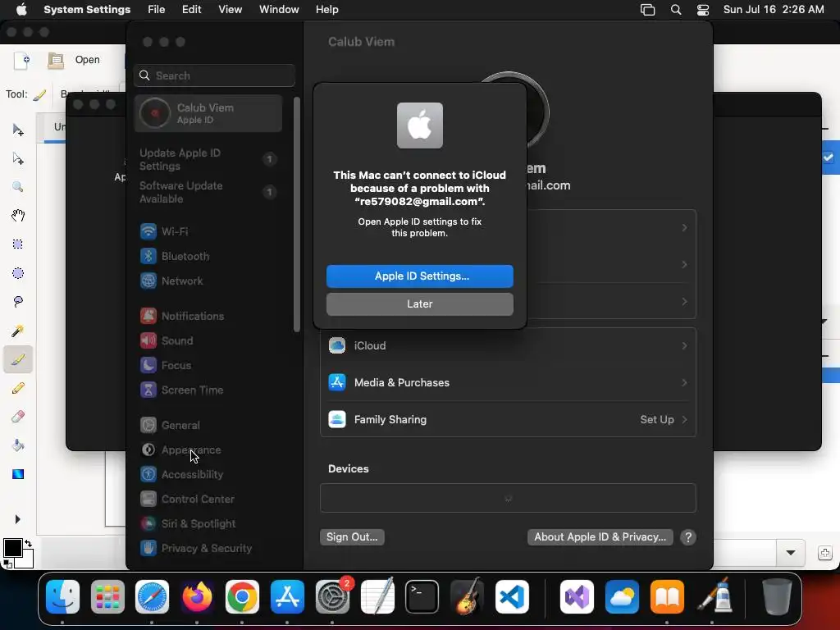840x630 pixels.
Task: Swap foreground and background colors
Action: (x=29, y=543)
